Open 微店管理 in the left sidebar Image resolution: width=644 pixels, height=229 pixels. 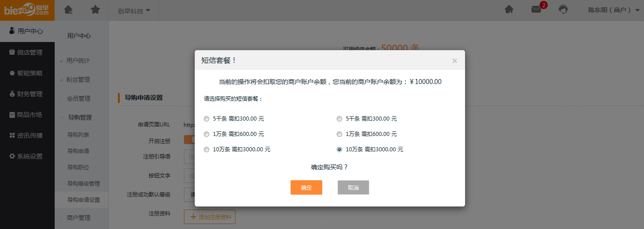(27, 52)
